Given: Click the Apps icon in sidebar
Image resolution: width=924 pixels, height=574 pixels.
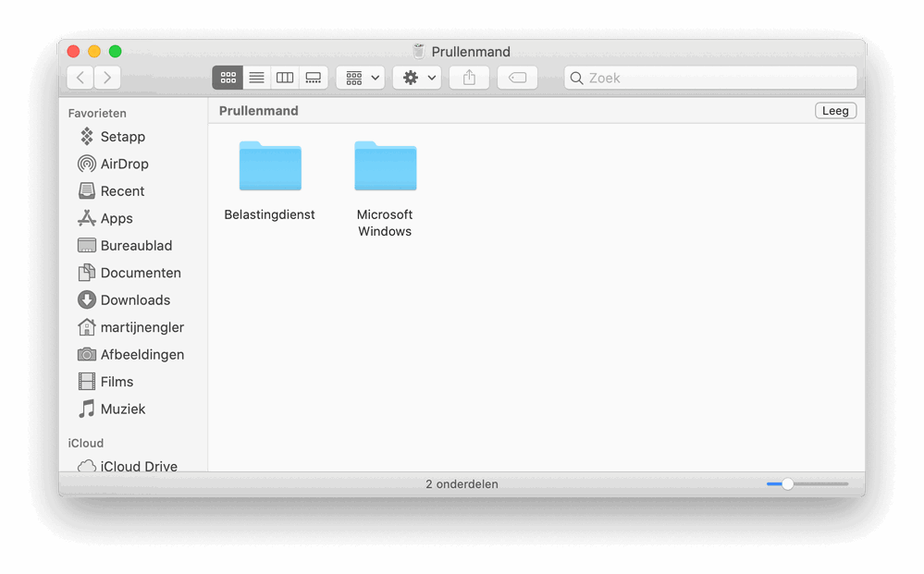Looking at the screenshot, I should click(x=87, y=218).
